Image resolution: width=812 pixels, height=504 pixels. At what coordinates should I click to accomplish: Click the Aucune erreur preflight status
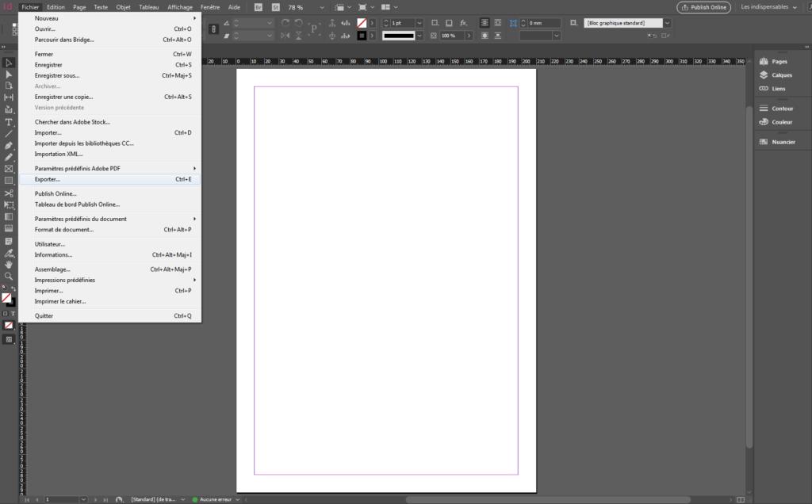tap(216, 499)
